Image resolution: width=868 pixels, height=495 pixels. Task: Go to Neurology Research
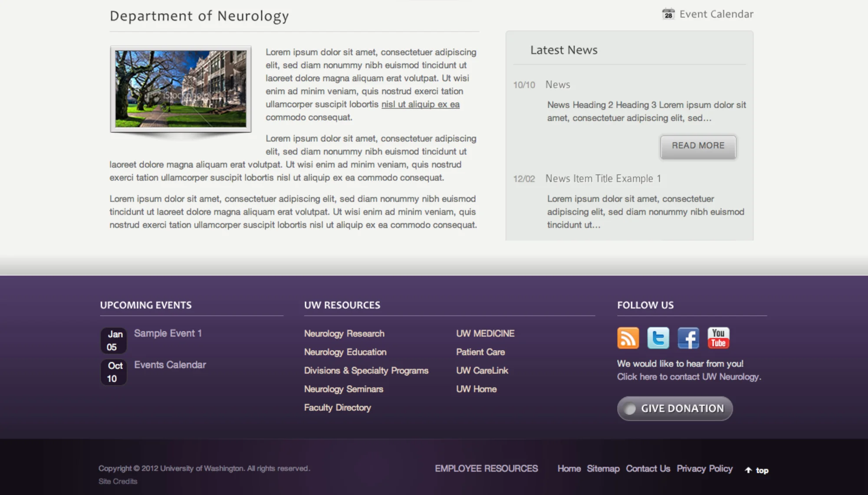coord(344,333)
